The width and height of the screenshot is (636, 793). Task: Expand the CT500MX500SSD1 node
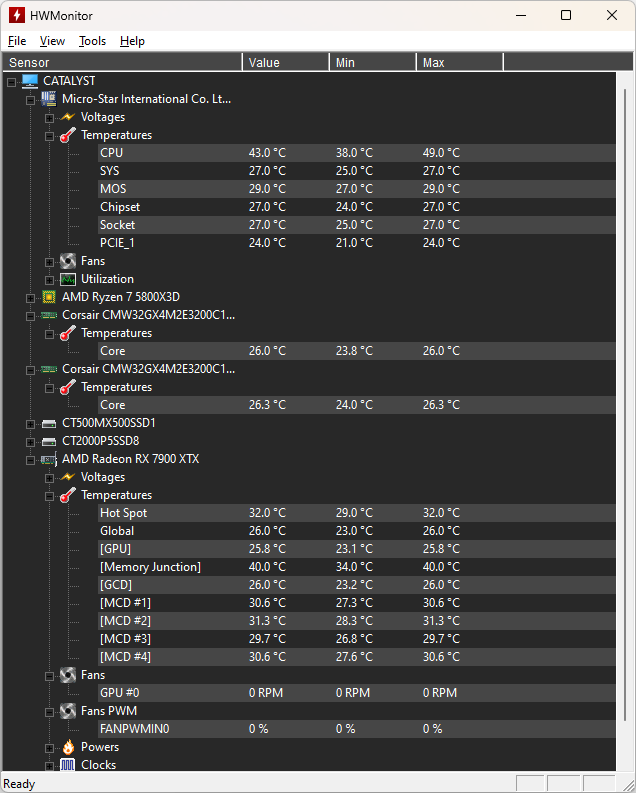coord(30,424)
